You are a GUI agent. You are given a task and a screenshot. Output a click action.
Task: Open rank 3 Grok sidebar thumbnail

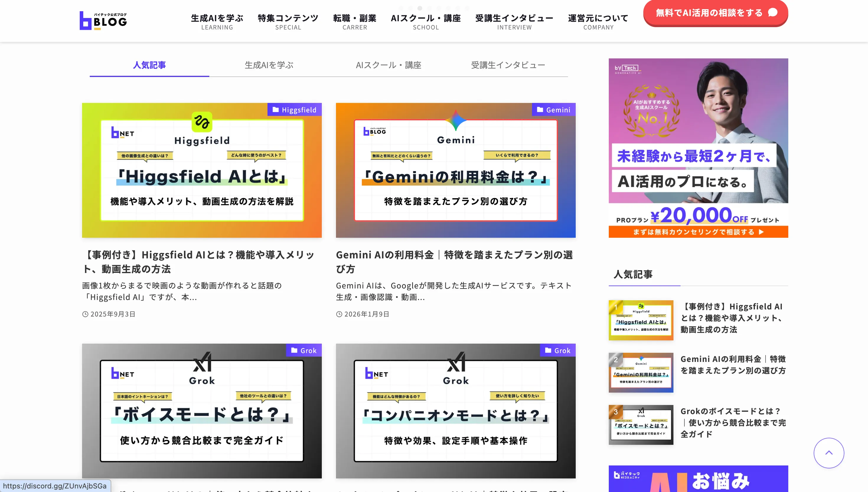[x=641, y=425]
